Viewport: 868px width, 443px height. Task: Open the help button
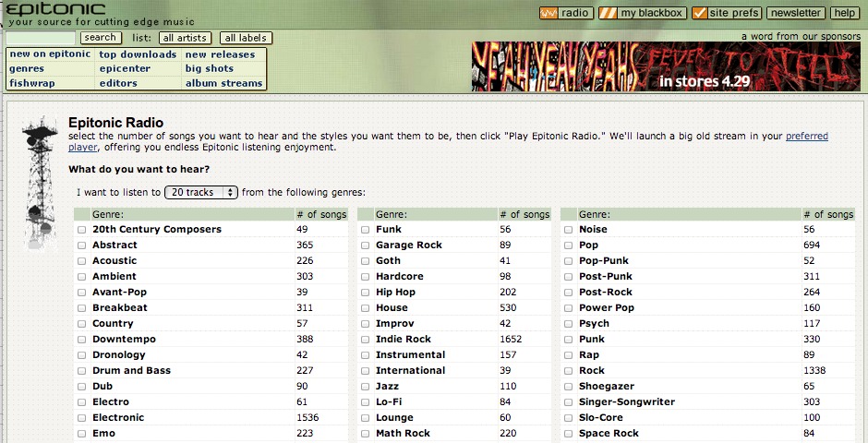(x=844, y=13)
